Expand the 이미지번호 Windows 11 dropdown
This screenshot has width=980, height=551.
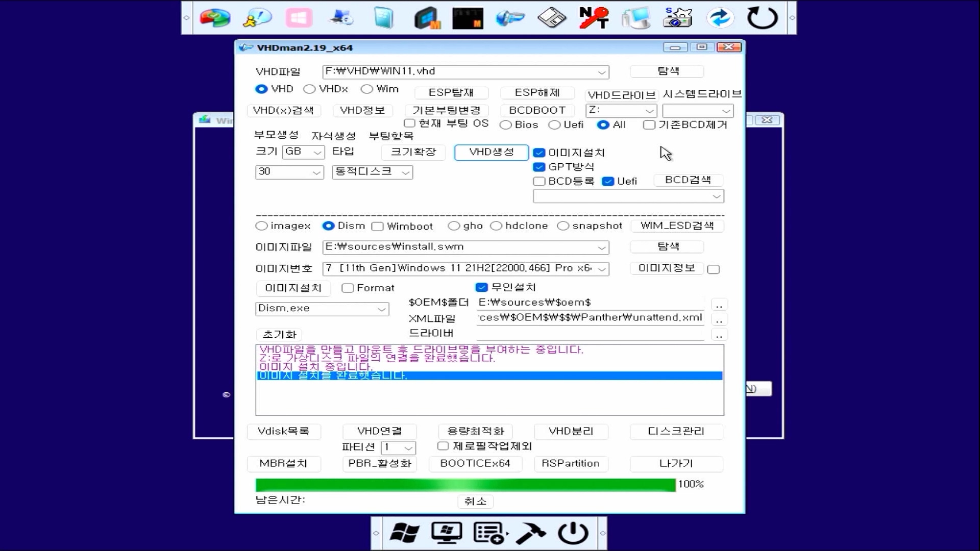(x=602, y=269)
